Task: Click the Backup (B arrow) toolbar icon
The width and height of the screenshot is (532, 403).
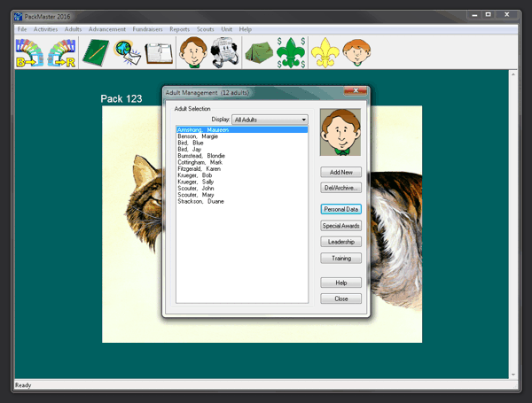Action: (x=29, y=53)
